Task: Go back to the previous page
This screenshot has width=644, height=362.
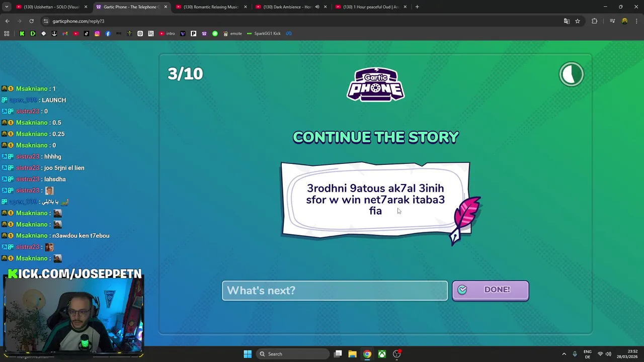Action: pos(7,21)
